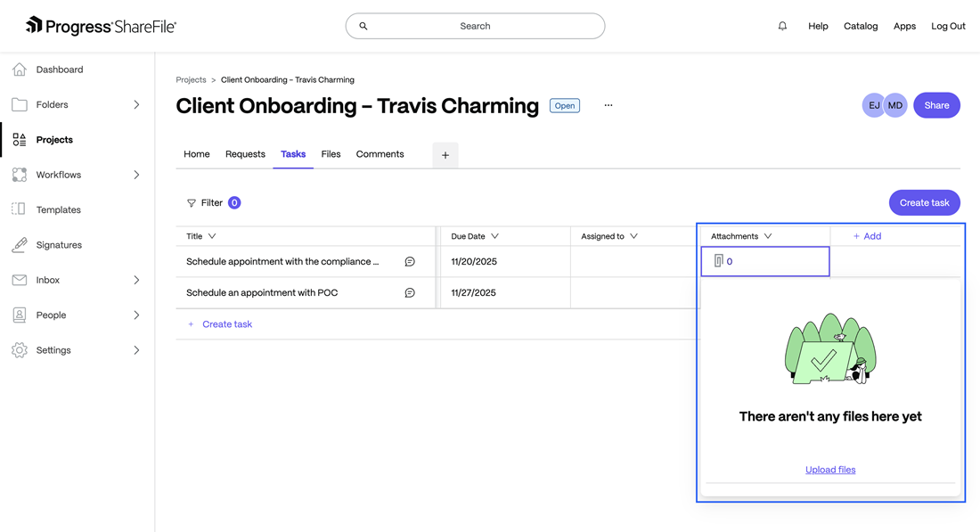Open the Filter funnel icon
980x532 pixels.
[x=192, y=203]
